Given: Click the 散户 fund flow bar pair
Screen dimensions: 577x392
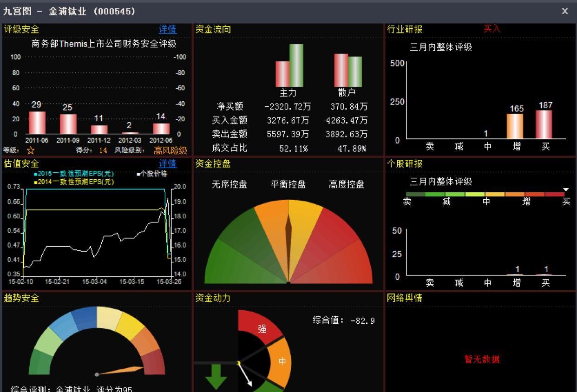Looking at the screenshot, I should click(348, 70).
